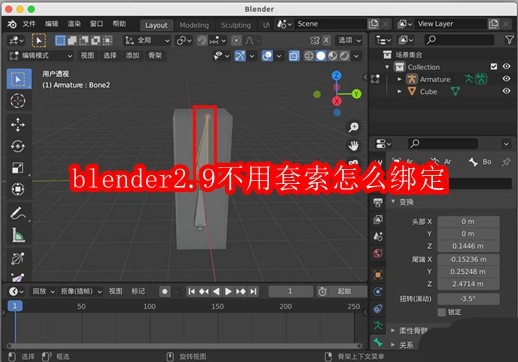Screen dimensions: 518x362
Task: Click the Z axis gizmo circle
Action: click(336, 76)
